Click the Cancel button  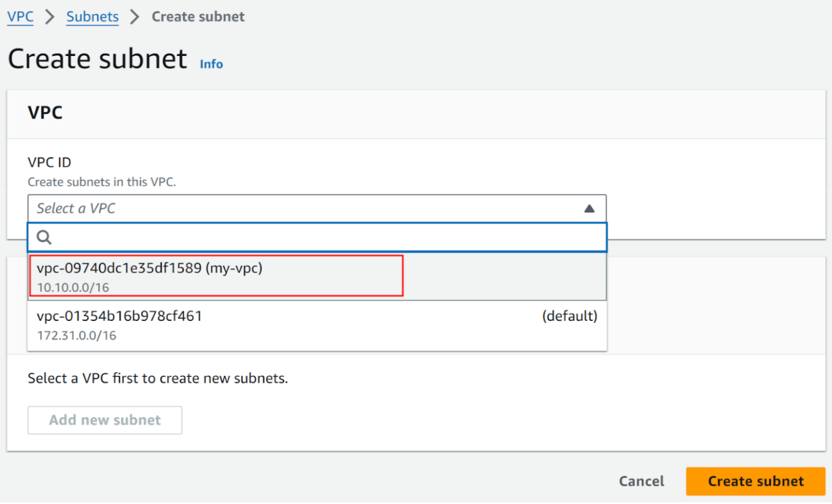point(642,481)
